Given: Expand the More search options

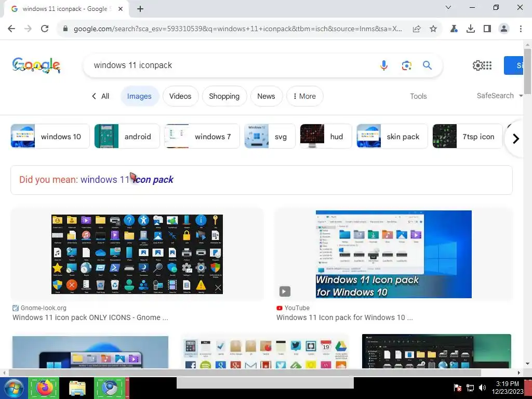Looking at the screenshot, I should coord(304,96).
